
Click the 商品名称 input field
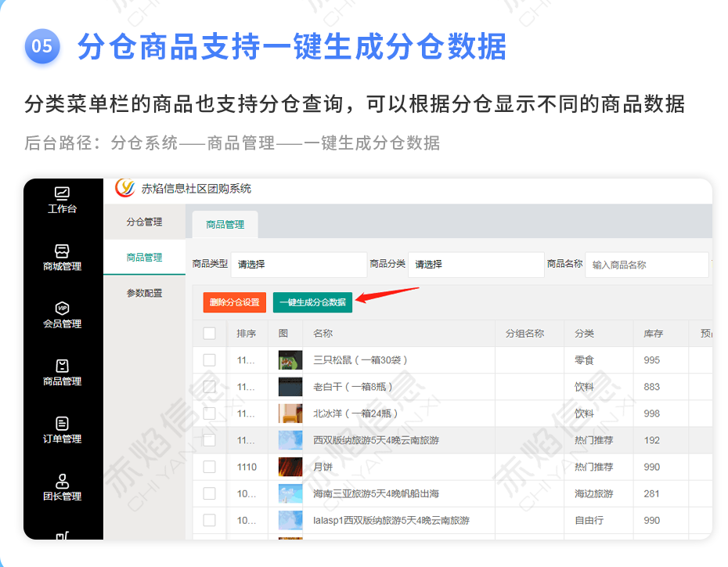(x=646, y=265)
